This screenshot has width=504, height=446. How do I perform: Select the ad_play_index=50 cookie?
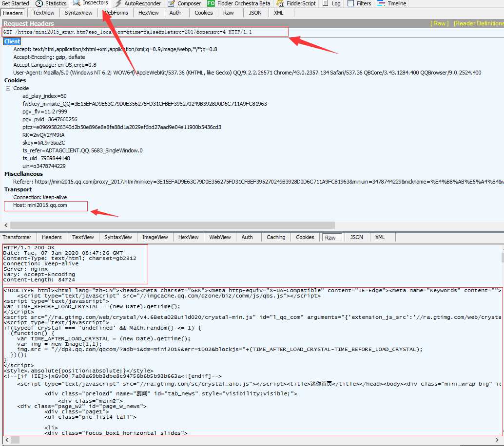(44, 96)
